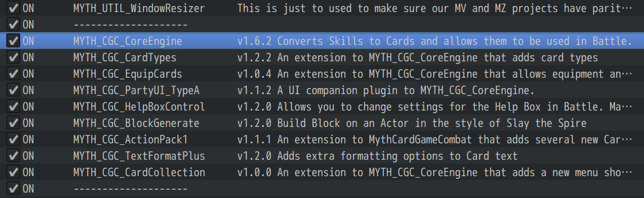The height and width of the screenshot is (198, 644).
Task: Disable the MYTH_CGC_CardTypes checkbox
Action: [x=14, y=57]
